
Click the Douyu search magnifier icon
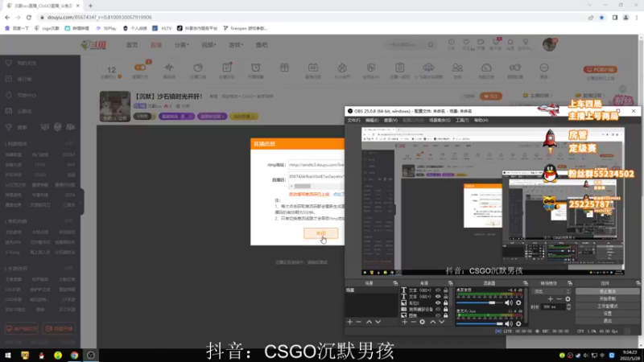click(431, 45)
